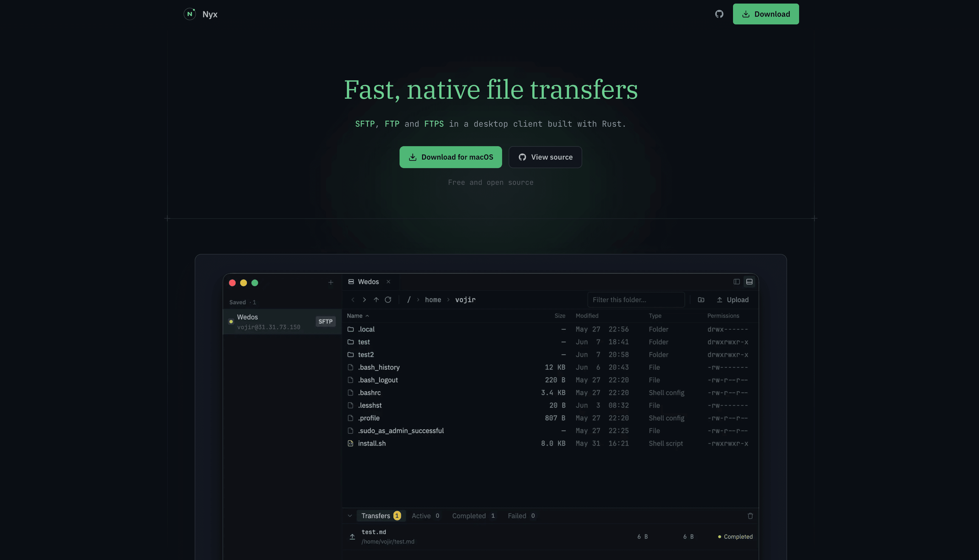
Task: Click the .bashrc file icon
Action: click(x=351, y=393)
